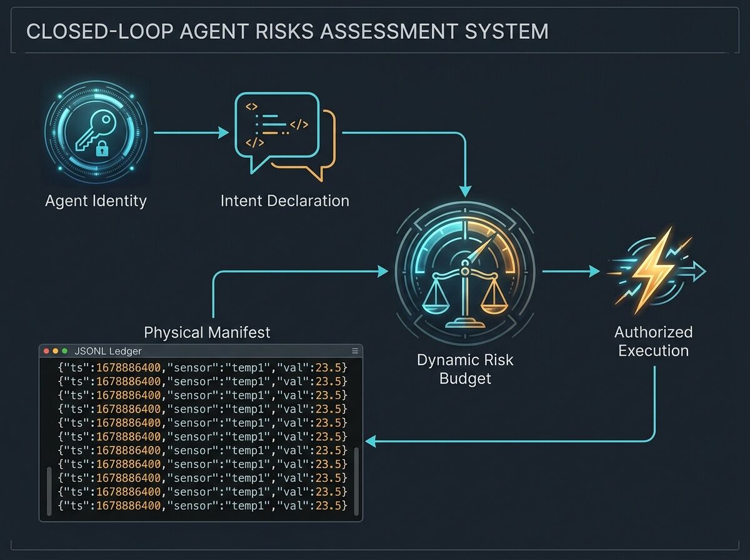Click the Closed-Loop Agent Risks Assessment System title
Image resolution: width=750 pixels, height=560 pixels.
pos(287,31)
